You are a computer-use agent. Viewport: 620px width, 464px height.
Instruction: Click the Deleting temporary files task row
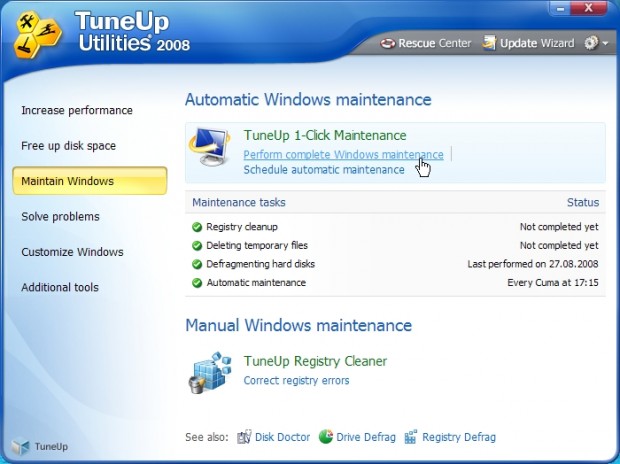395,246
